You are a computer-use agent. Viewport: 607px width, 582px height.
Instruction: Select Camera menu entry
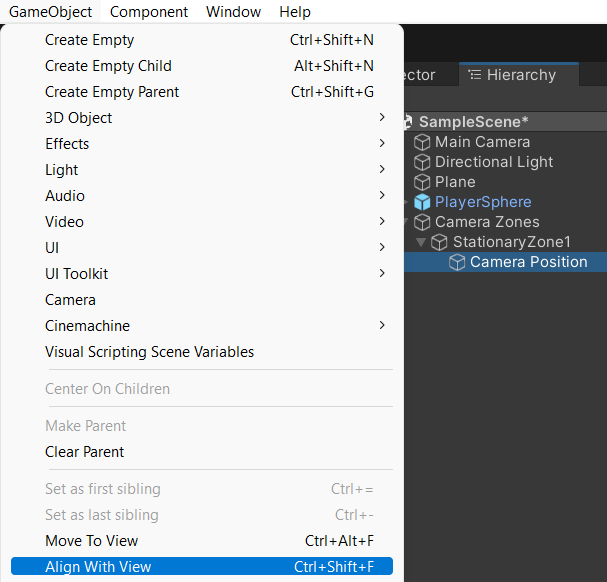pyautogui.click(x=202, y=300)
